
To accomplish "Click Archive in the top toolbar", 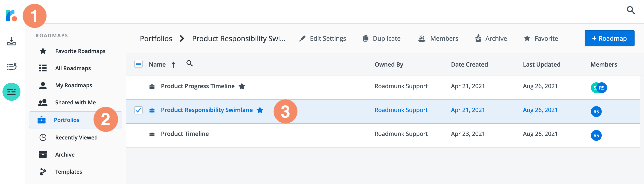I will (x=491, y=38).
